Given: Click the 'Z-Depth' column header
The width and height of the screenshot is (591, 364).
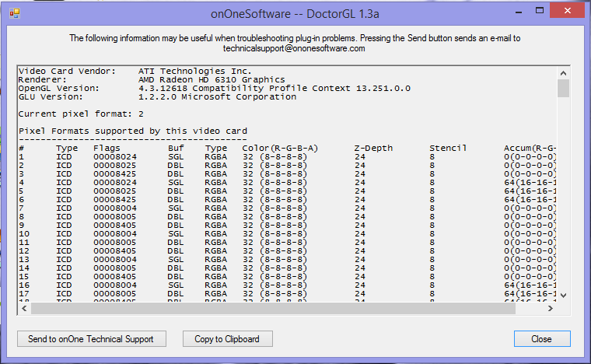Looking at the screenshot, I should [373, 148].
